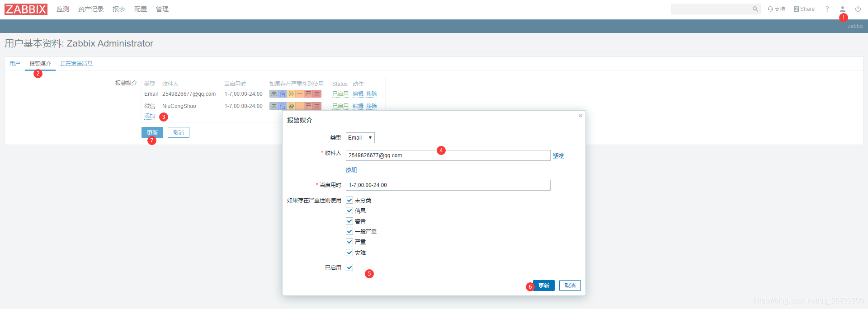Image resolution: width=868 pixels, height=309 pixels.
Task: Remove the Email media row
Action: click(x=372, y=94)
